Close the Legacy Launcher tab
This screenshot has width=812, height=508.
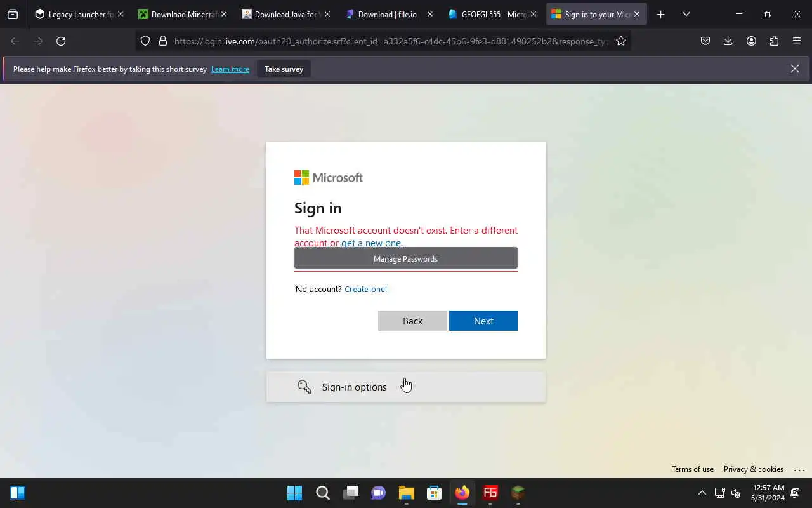[121, 14]
